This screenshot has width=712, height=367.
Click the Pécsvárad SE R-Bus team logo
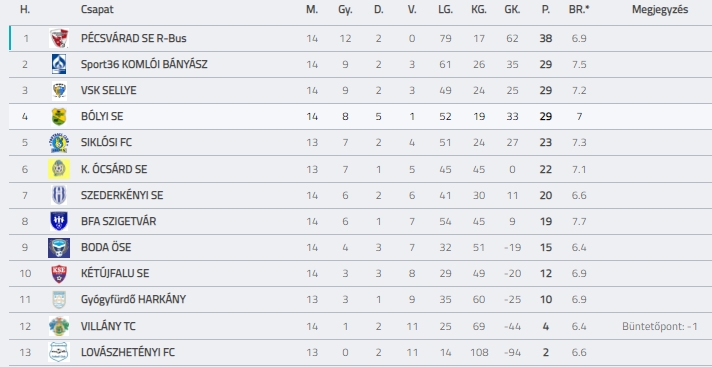[59, 38]
